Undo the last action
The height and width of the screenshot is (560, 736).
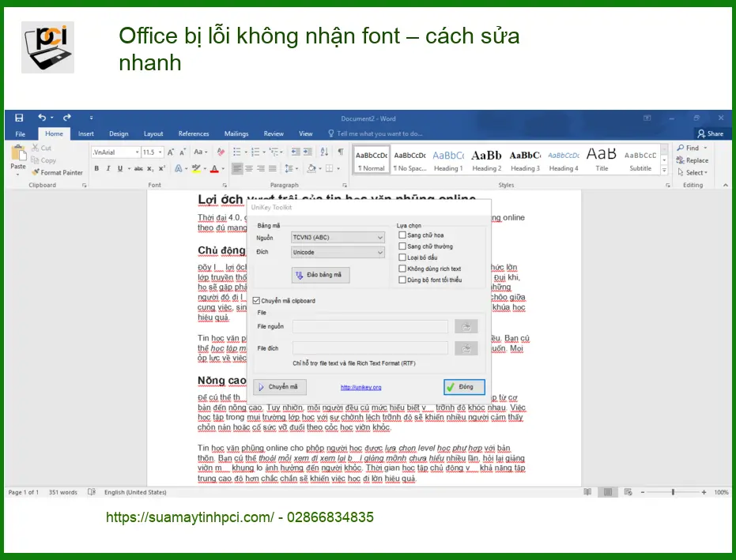tap(42, 117)
